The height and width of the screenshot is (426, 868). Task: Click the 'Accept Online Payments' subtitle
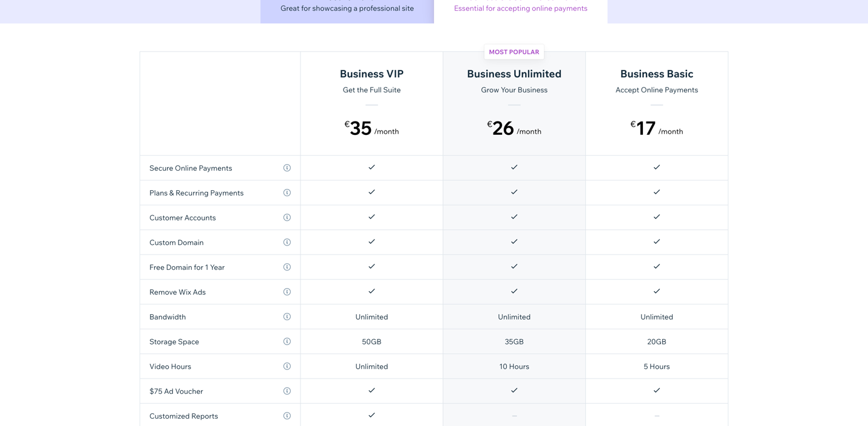pos(657,90)
